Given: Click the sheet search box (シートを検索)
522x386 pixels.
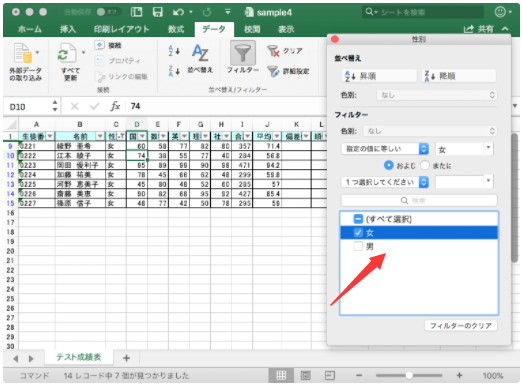Looking at the screenshot, I should tap(423, 12).
